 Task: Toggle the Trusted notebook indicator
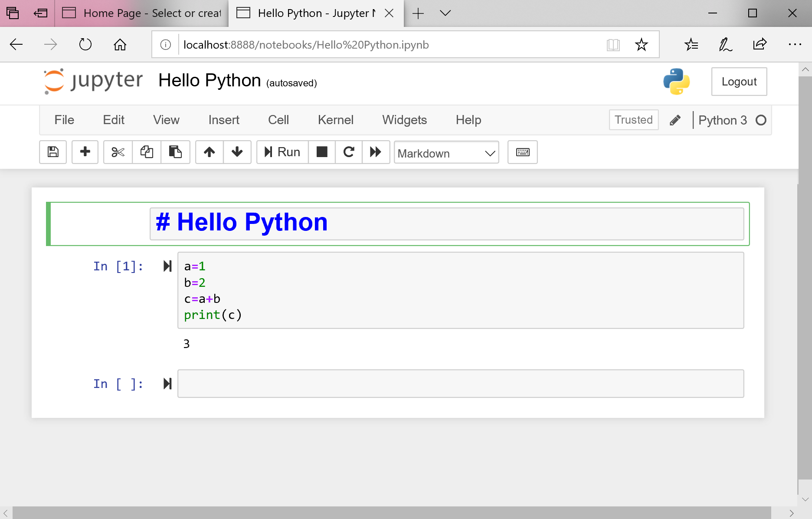[633, 120]
